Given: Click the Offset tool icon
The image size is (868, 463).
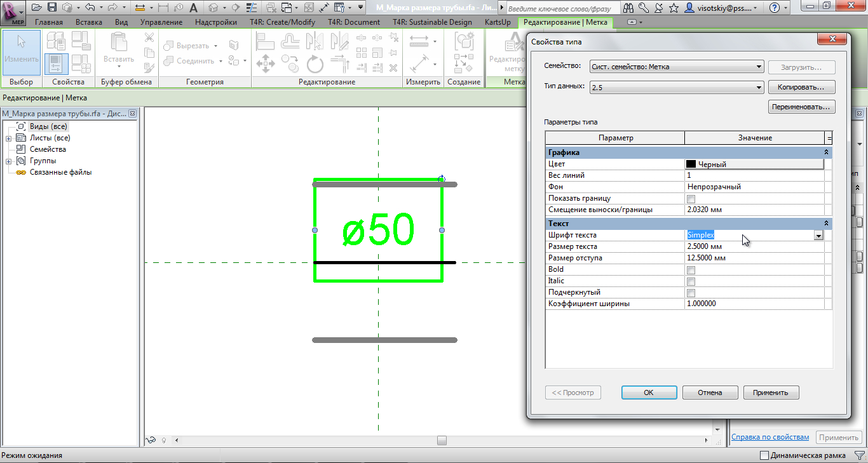Looking at the screenshot, I should (x=290, y=41).
